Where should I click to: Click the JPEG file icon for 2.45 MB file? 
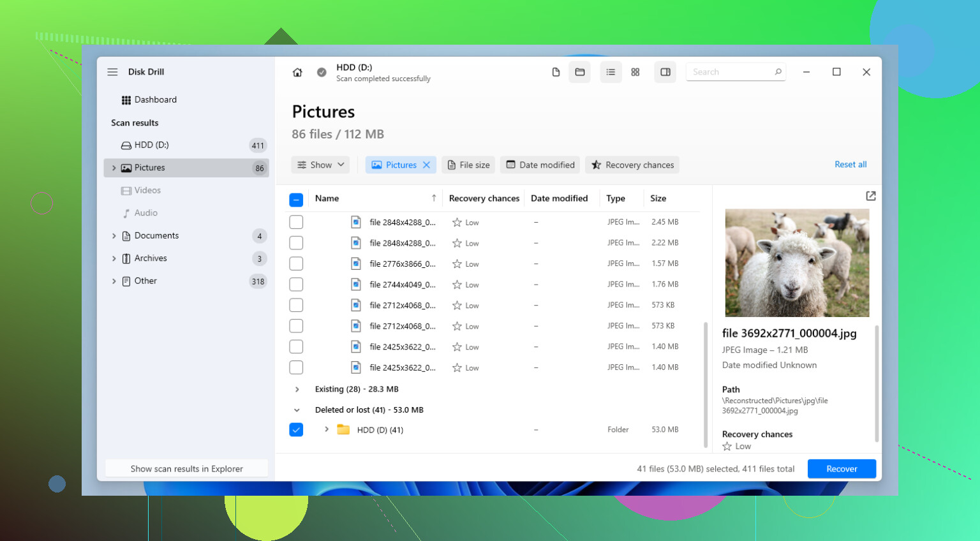(356, 222)
